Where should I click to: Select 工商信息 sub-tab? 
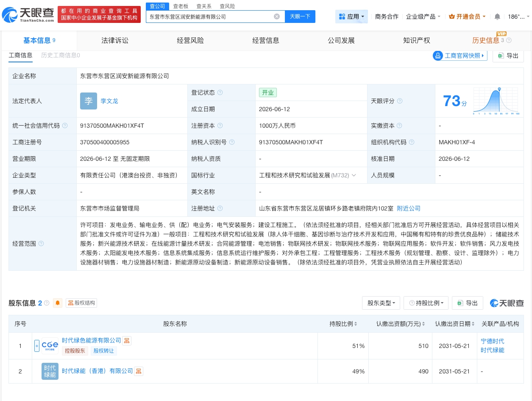pyautogui.click(x=20, y=55)
